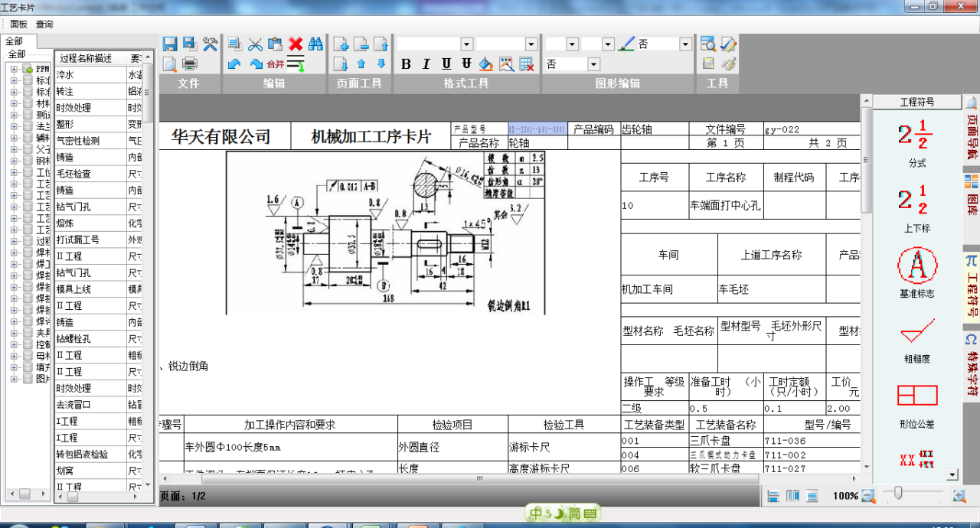Open the second dropdown in 图形编辑 group
This screenshot has width=980, height=528.
pyautogui.click(x=608, y=44)
